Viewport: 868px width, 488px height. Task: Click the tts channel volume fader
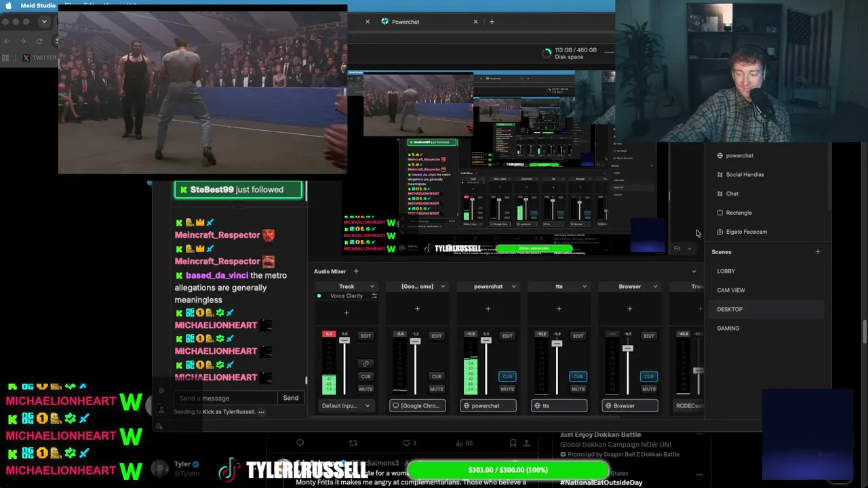pos(557,344)
